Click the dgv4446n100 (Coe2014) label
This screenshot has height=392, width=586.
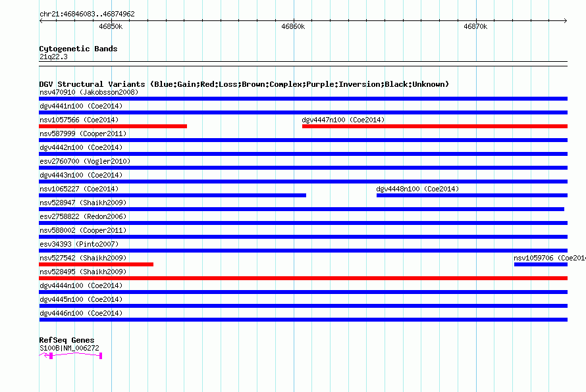click(81, 313)
